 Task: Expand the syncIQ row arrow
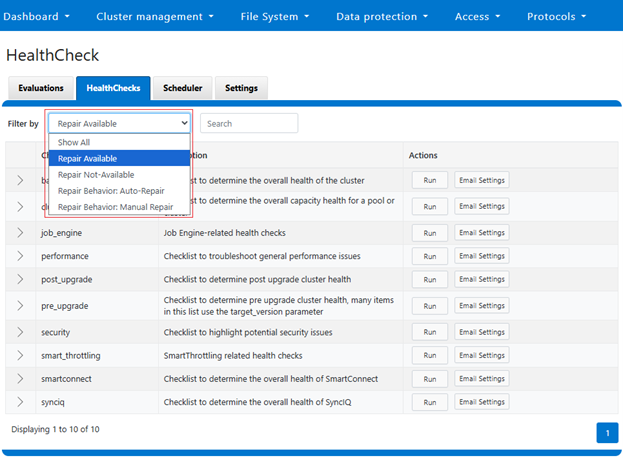pyautogui.click(x=20, y=402)
